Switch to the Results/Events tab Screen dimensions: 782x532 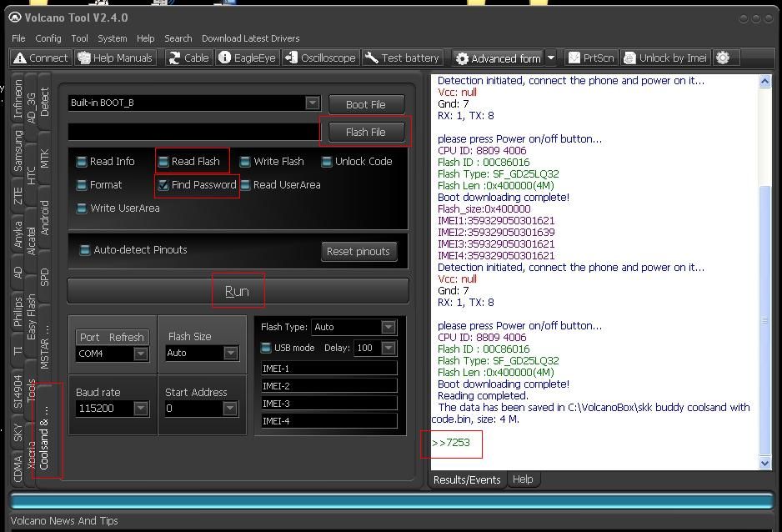tap(467, 479)
